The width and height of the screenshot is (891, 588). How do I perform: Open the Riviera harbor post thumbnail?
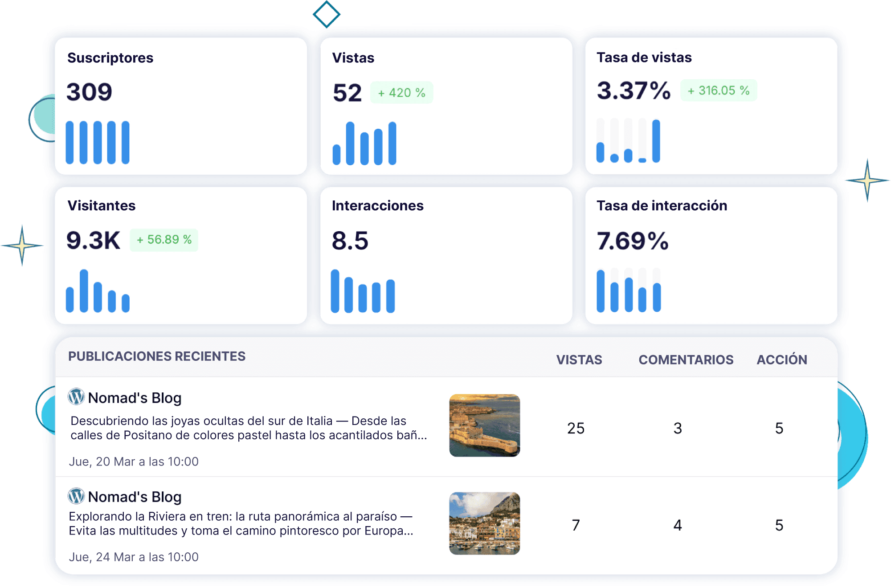pyautogui.click(x=484, y=523)
